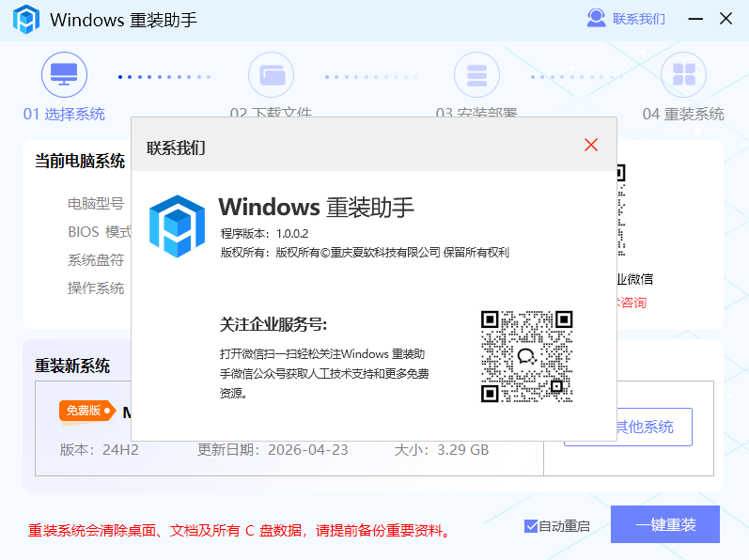Click the 免费版 orange tag
The width and height of the screenshot is (749, 560).
tap(87, 411)
